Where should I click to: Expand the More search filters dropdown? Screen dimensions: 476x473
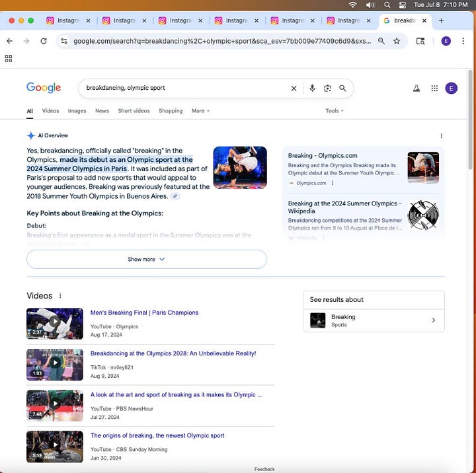(200, 111)
